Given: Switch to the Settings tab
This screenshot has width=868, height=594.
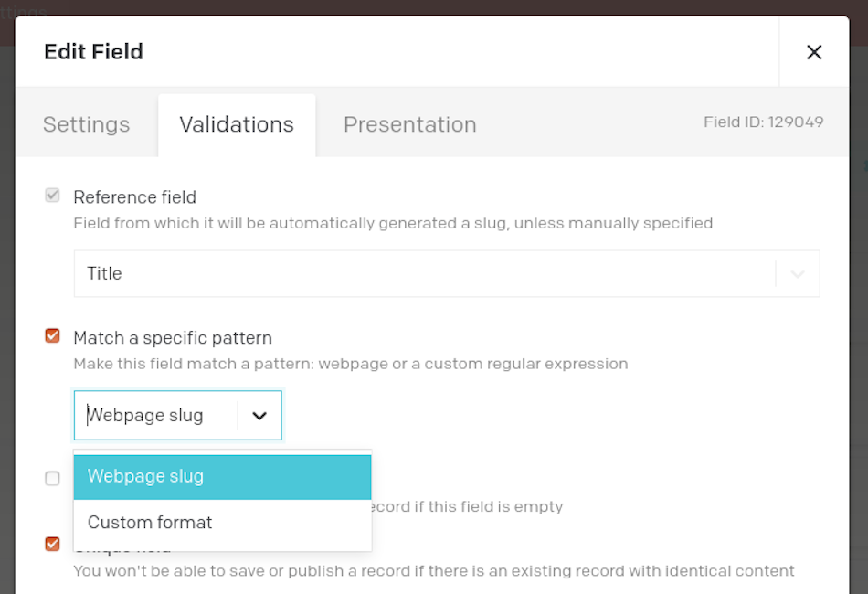Looking at the screenshot, I should click(x=87, y=124).
